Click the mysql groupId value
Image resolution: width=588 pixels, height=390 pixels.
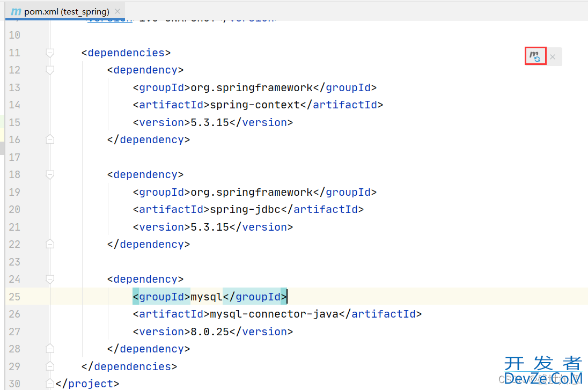tap(207, 297)
